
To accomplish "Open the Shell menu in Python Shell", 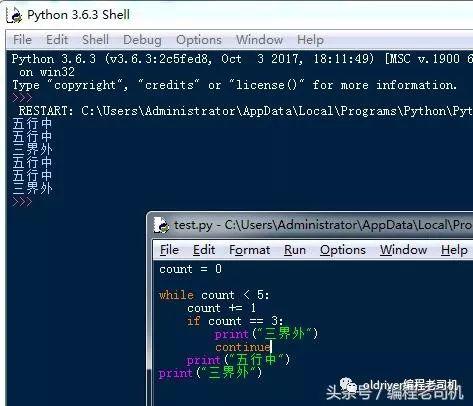I will tap(95, 40).
